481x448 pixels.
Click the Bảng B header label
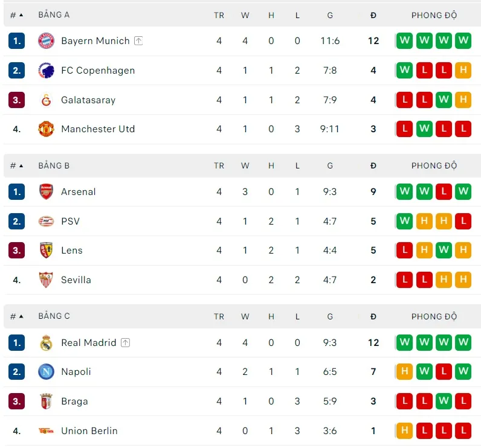tap(54, 165)
